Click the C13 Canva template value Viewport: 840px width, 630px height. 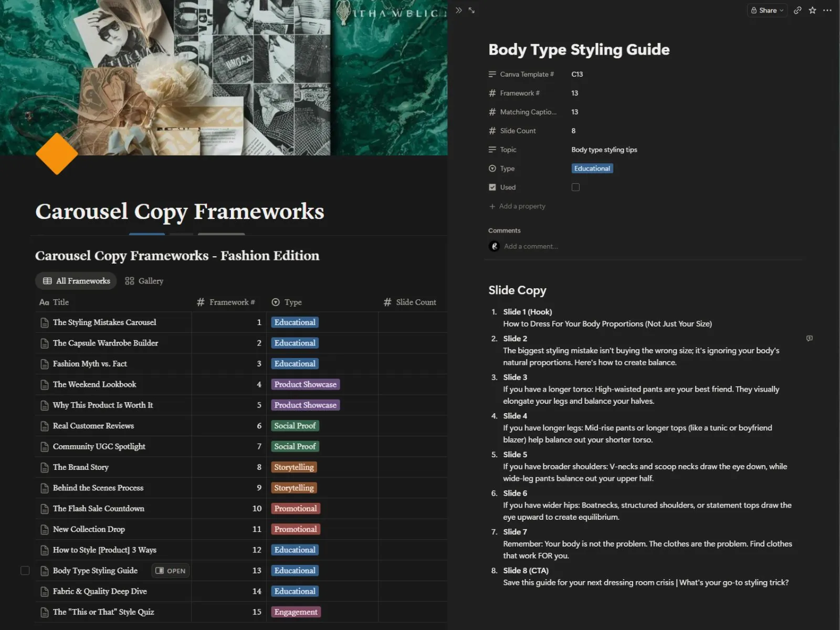click(577, 75)
